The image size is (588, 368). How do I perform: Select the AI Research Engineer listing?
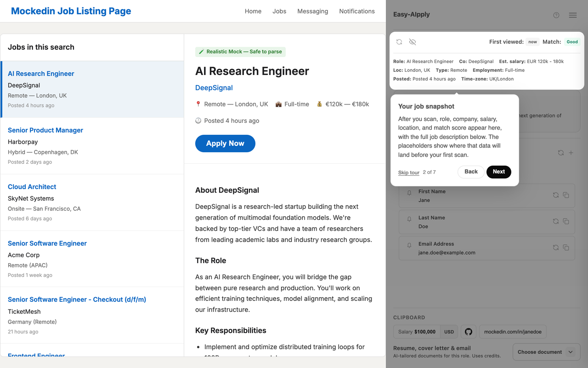point(92,89)
